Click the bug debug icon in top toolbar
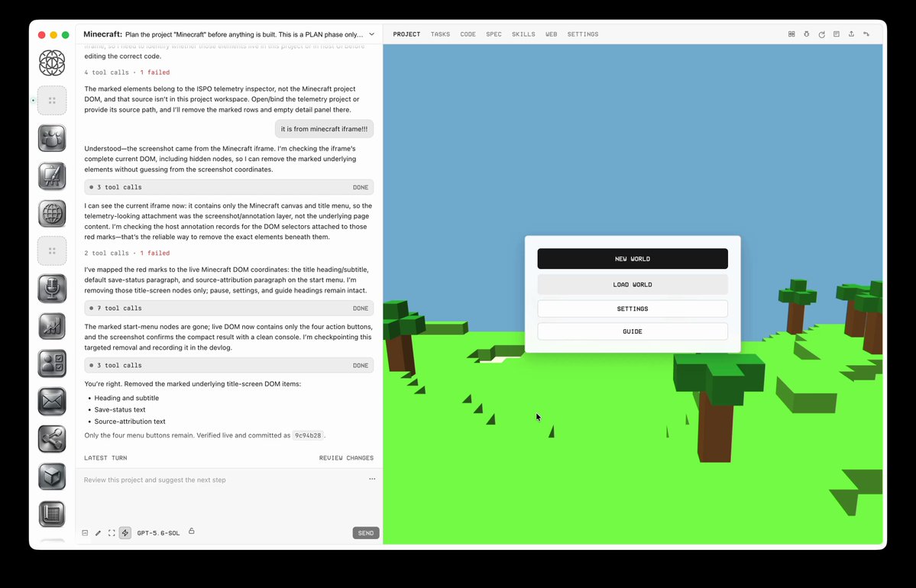Screen dimensions: 916x588 click(x=806, y=34)
